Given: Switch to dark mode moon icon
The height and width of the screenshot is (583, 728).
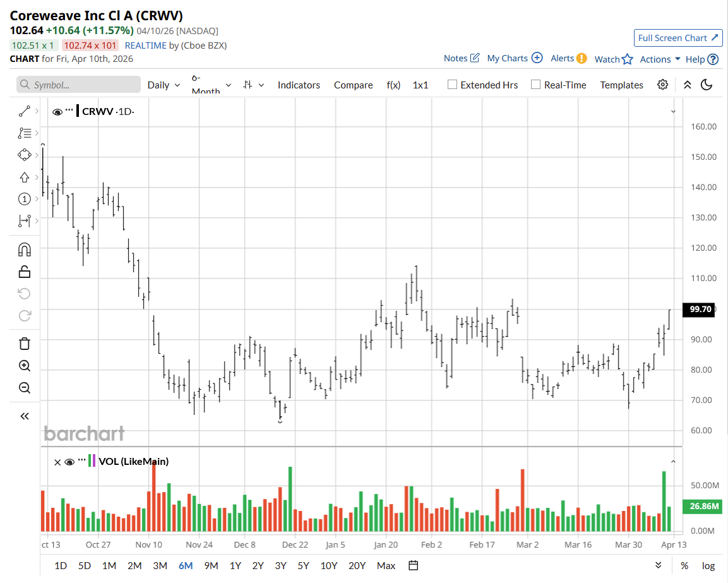Looking at the screenshot, I should (707, 85).
